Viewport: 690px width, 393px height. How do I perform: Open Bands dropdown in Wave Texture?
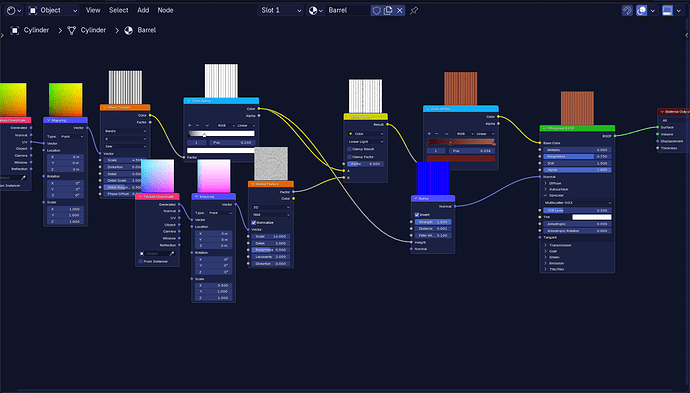pos(125,131)
